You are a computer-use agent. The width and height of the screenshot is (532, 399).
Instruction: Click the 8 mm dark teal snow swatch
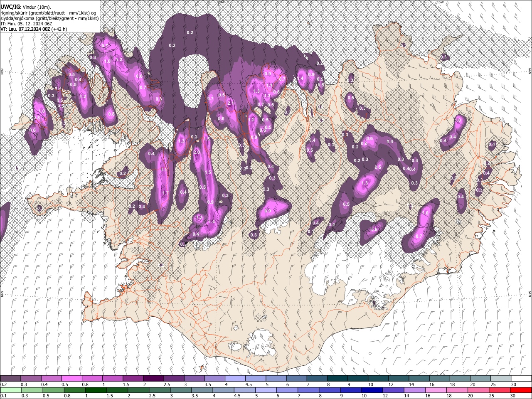coord(337,379)
